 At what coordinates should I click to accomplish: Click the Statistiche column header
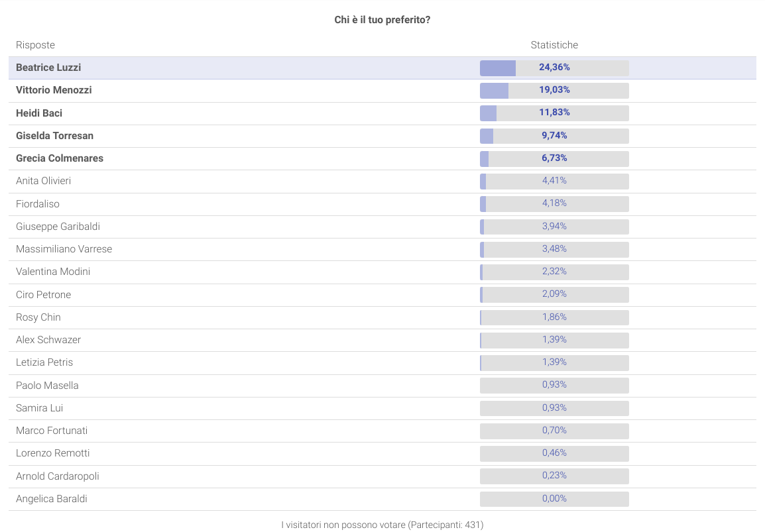[554, 45]
